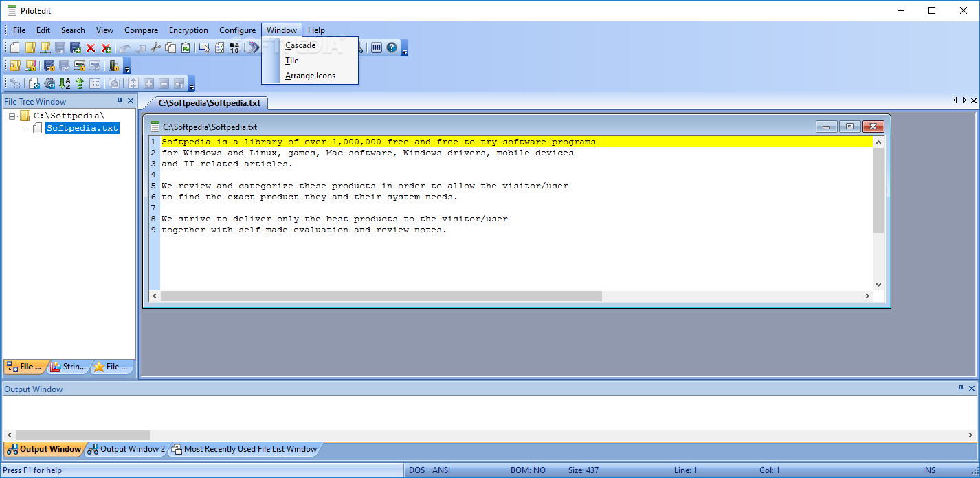Click the INS indicator in status bar
980x478 pixels.
tap(929, 470)
